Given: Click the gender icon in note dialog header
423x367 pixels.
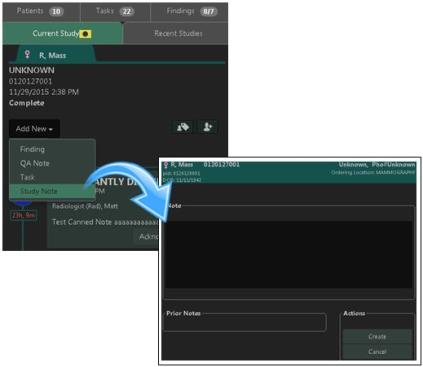Looking at the screenshot, I should click(166, 165).
